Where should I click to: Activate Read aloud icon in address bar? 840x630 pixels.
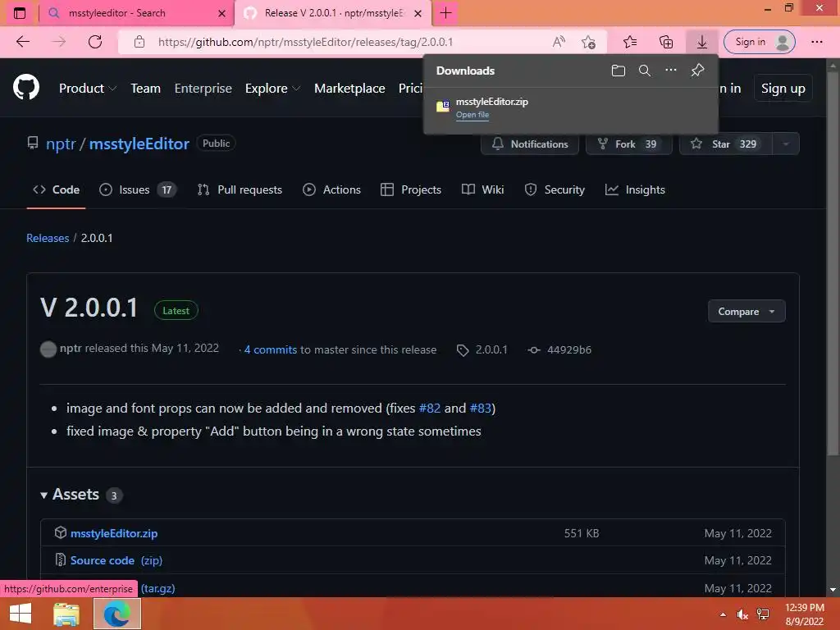pos(559,42)
